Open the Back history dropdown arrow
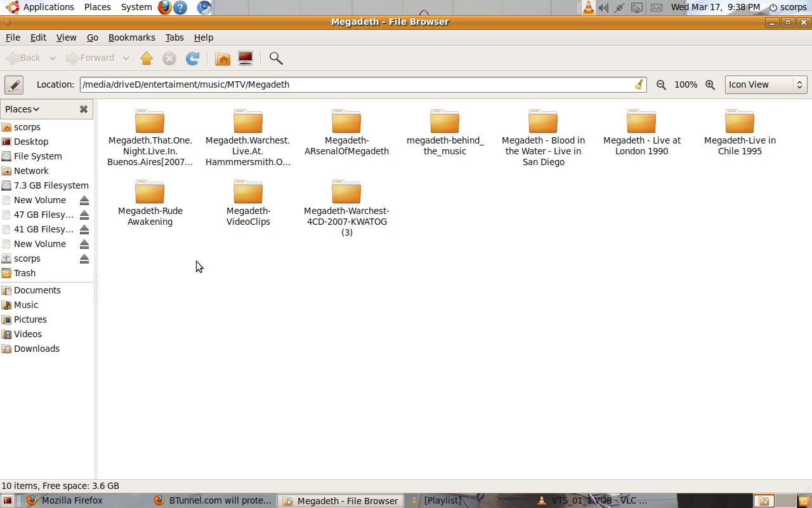The width and height of the screenshot is (812, 508). tap(53, 58)
